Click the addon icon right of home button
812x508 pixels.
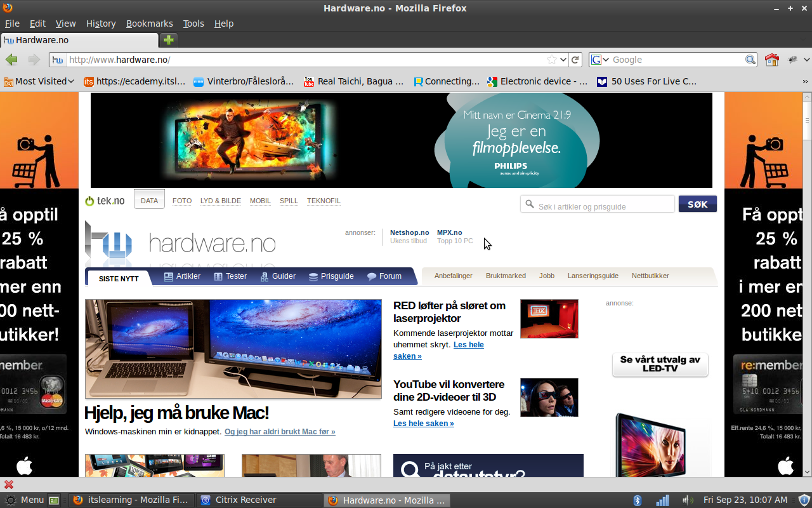coord(793,60)
